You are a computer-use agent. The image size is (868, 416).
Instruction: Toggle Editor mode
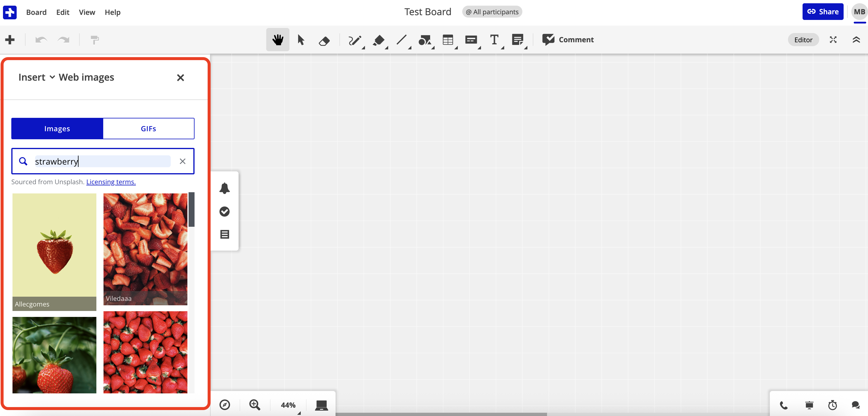coord(803,40)
